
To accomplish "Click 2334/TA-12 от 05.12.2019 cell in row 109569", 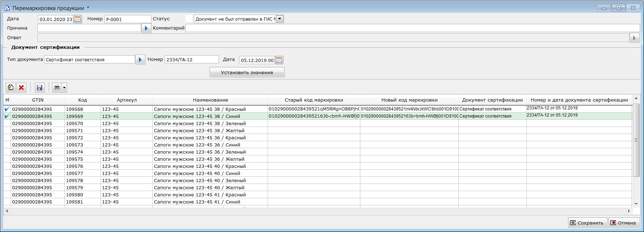I will click(x=579, y=116).
